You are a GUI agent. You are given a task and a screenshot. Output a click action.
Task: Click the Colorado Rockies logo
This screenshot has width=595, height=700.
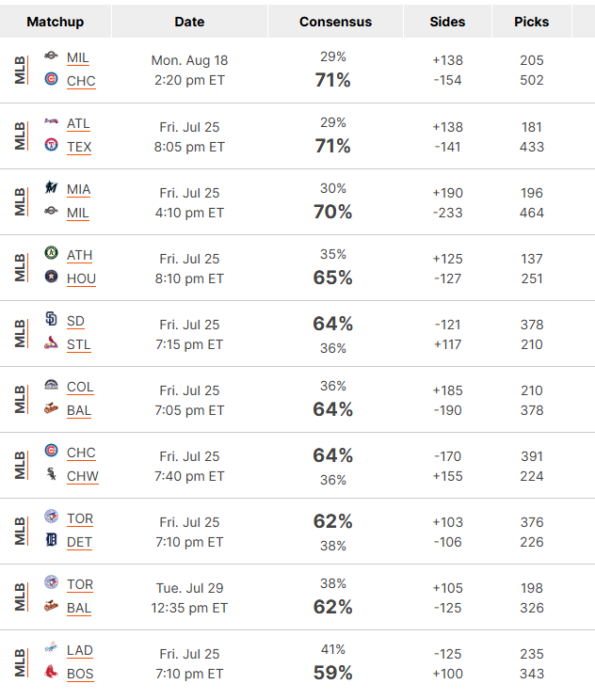[x=52, y=385]
